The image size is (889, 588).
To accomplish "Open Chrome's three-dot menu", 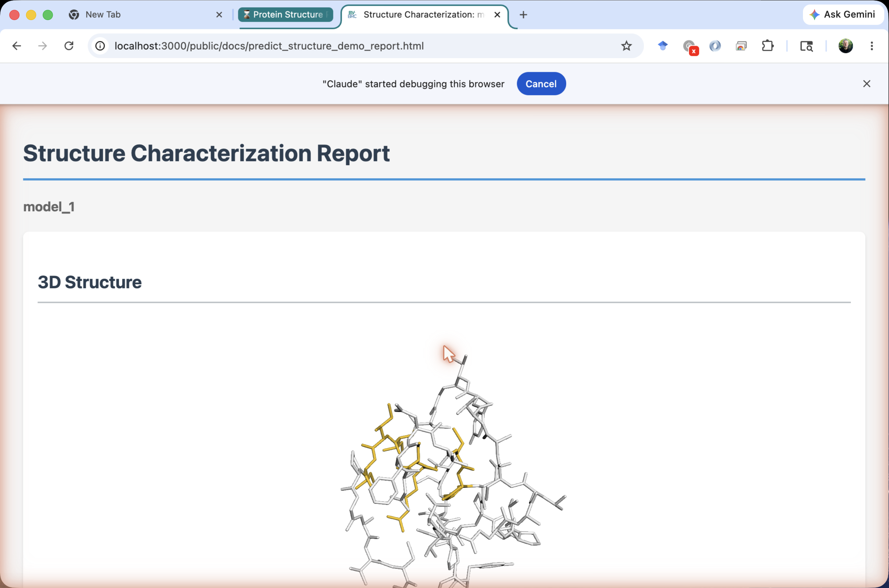I will (x=872, y=46).
